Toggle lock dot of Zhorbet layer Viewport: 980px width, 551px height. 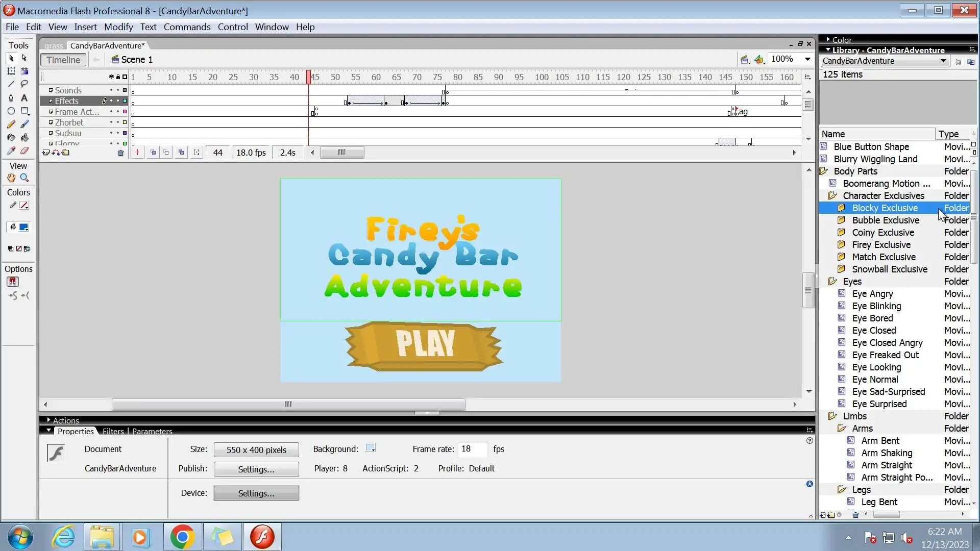click(117, 122)
